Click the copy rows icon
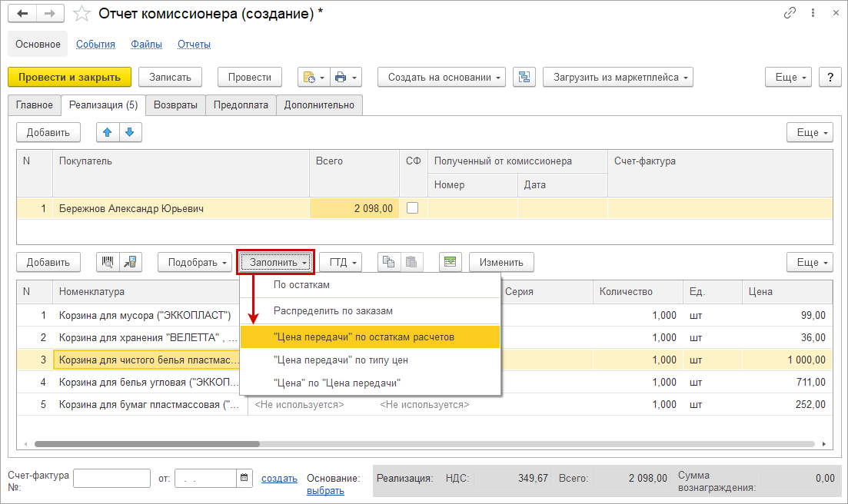This screenshot has height=504, width=848. 389,262
